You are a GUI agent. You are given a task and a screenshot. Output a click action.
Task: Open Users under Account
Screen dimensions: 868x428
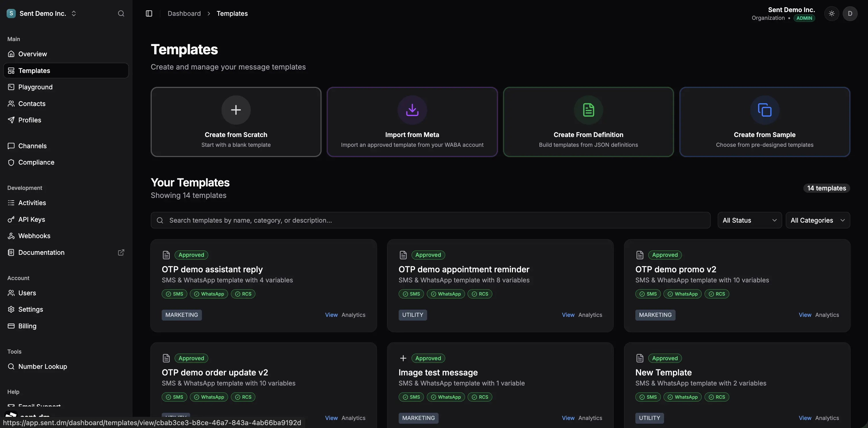click(66, 293)
